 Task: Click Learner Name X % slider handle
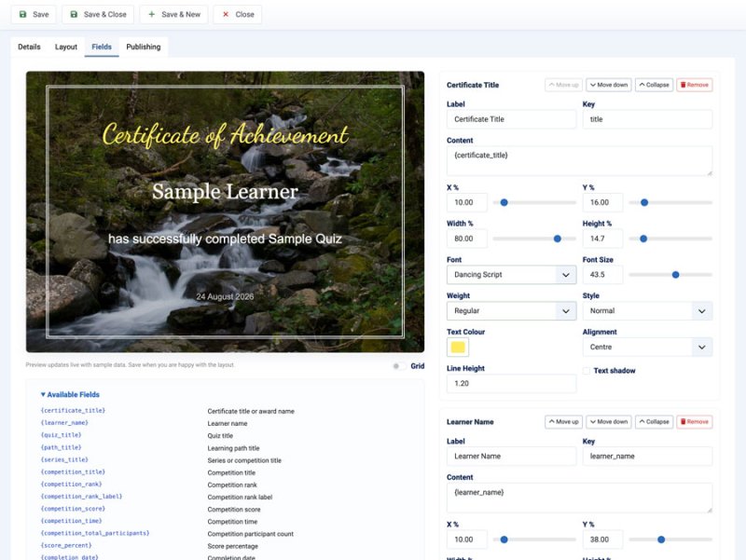coord(504,540)
